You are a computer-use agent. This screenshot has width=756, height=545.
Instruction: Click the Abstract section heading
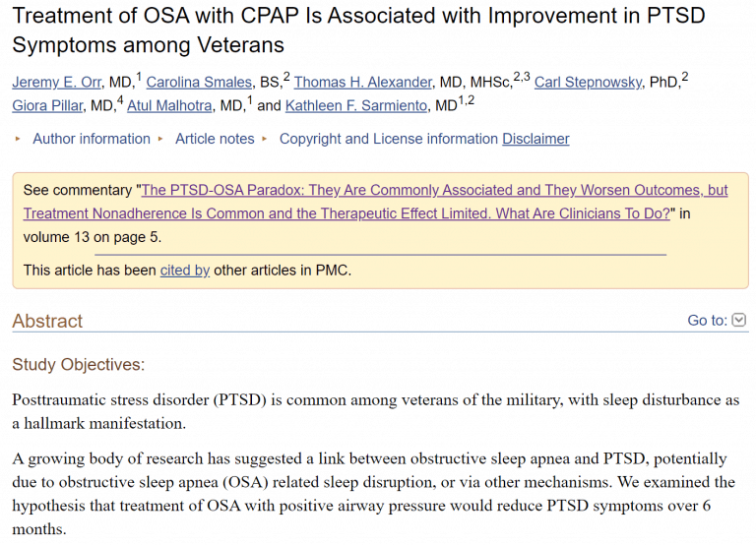[47, 321]
